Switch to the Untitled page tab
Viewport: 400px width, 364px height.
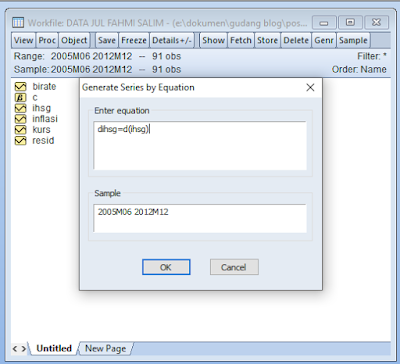[x=54, y=348]
